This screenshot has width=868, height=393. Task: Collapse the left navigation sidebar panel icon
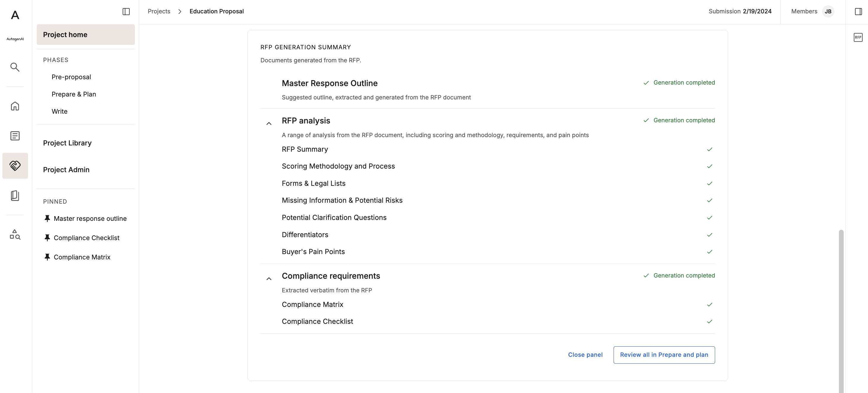pos(126,12)
